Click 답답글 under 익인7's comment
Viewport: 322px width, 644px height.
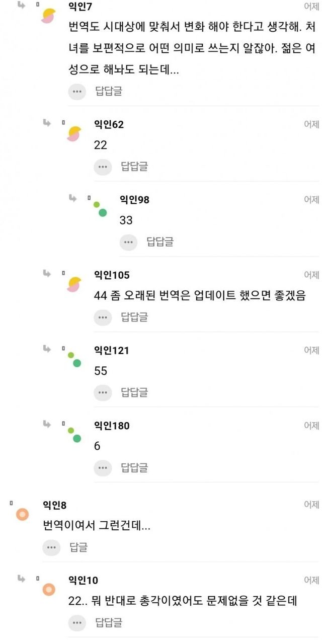109,91
